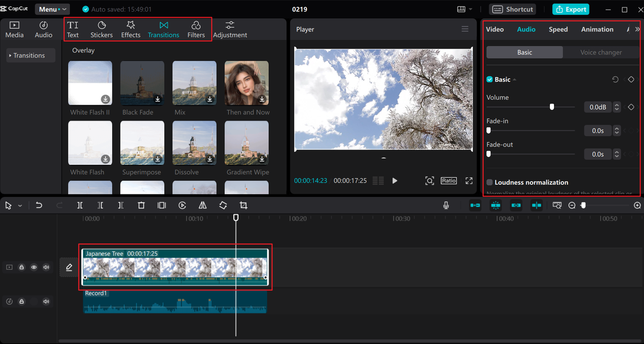
Task: Open the Audio library tab in top-left toolbar
Action: 43,30
